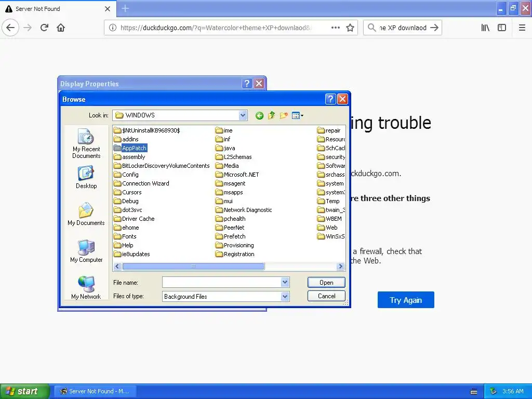532x399 pixels.
Task: Close the Server Not Found tab
Action: click(108, 9)
